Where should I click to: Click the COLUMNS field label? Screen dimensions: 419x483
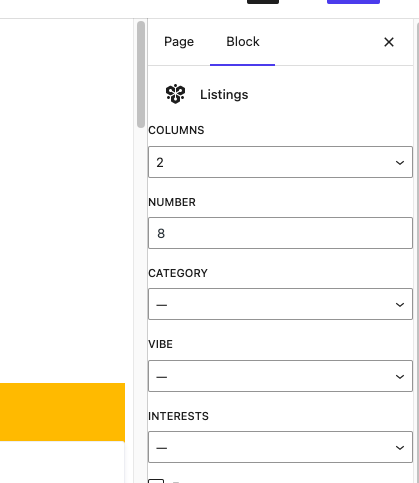(176, 130)
